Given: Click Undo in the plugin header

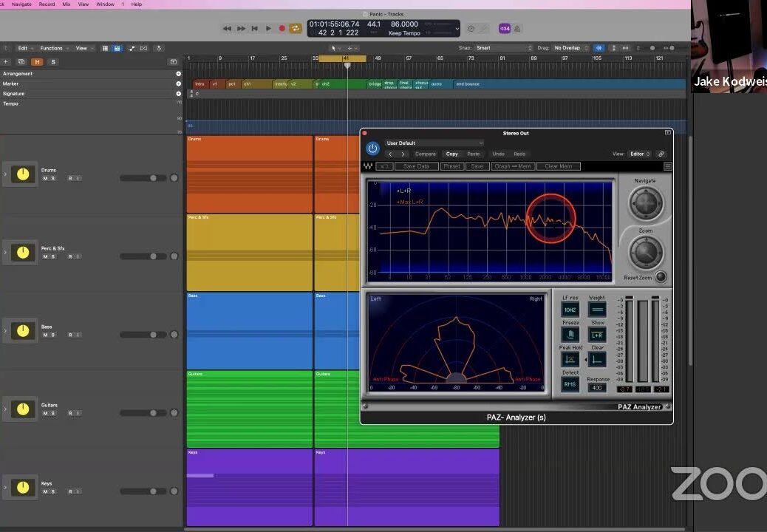Looking at the screenshot, I should (x=499, y=154).
